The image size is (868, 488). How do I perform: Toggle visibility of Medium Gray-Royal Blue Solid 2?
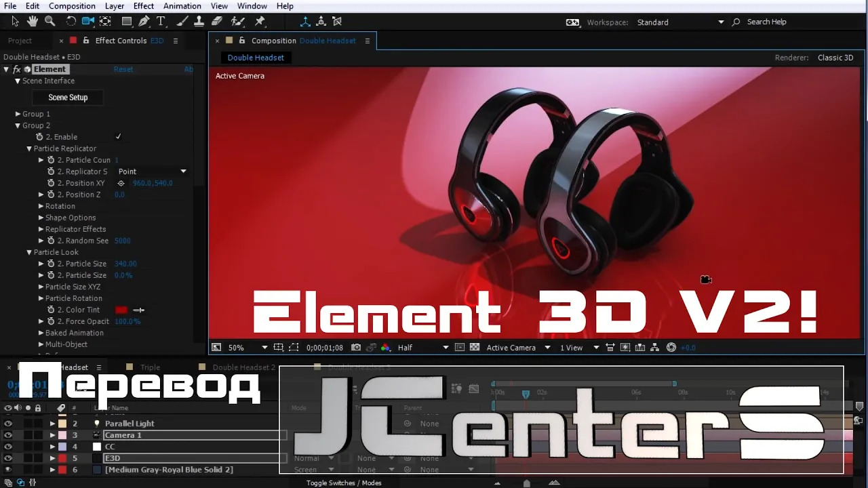tap(8, 470)
